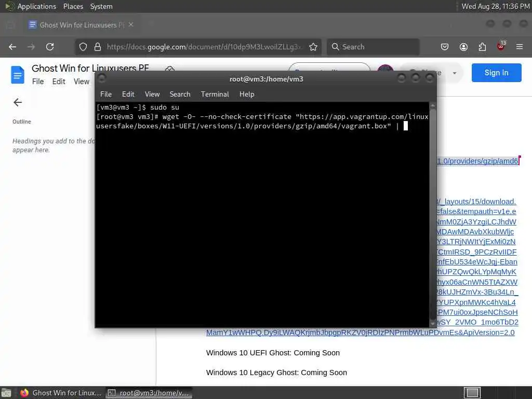The height and width of the screenshot is (399, 532).
Task: Click the terminal vertical scrollbar
Action: [433, 215]
